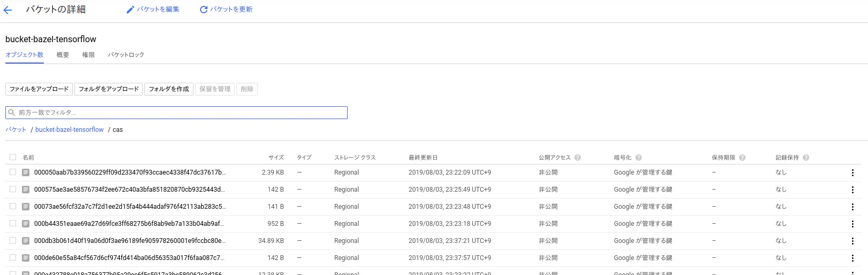Click the help icon next to 保持期限
The image size is (868, 275).
(742, 158)
